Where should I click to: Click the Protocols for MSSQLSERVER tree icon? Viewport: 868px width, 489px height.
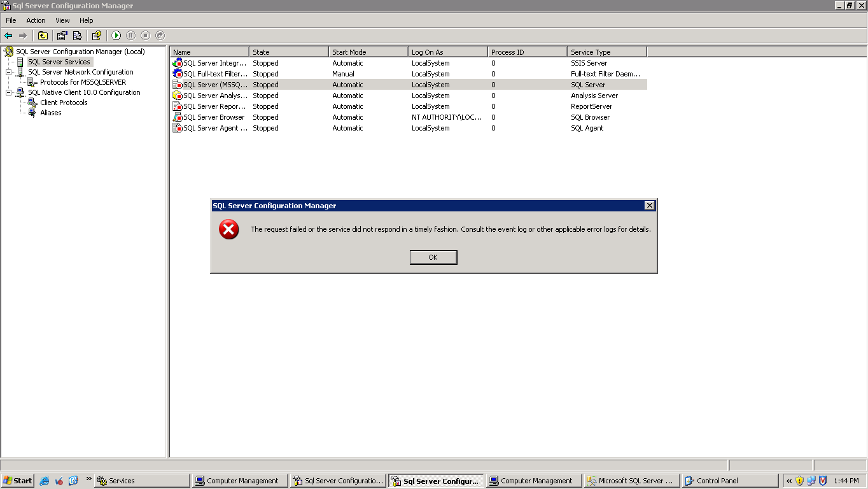tap(32, 82)
